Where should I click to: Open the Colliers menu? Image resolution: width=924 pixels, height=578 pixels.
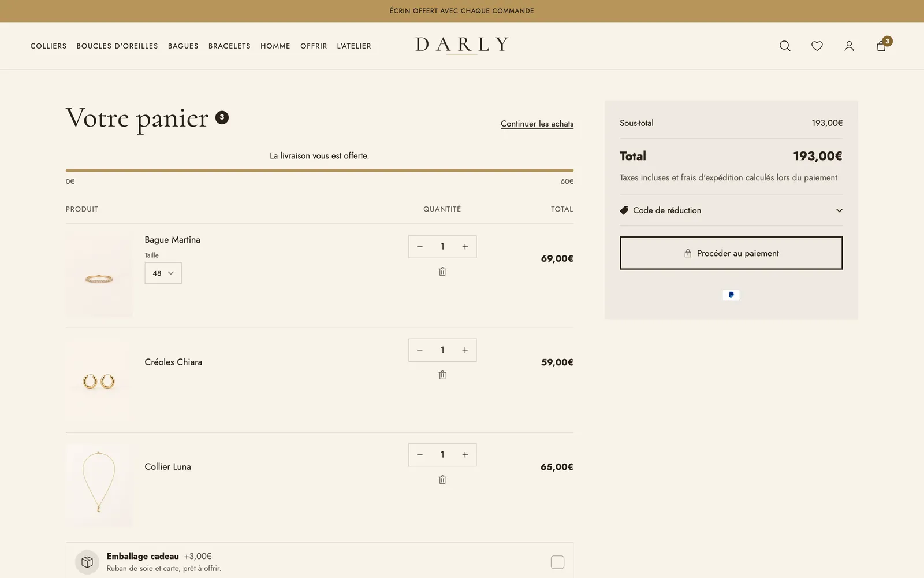coord(49,46)
